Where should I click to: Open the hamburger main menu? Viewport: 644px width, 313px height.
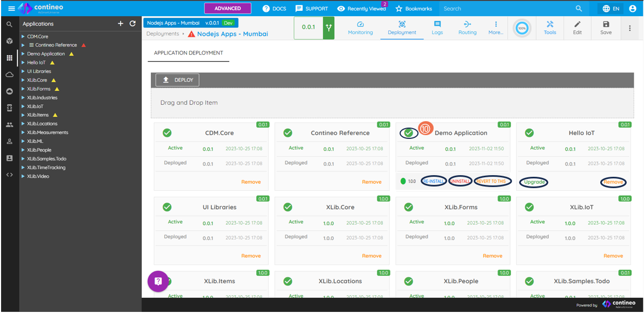coord(11,9)
